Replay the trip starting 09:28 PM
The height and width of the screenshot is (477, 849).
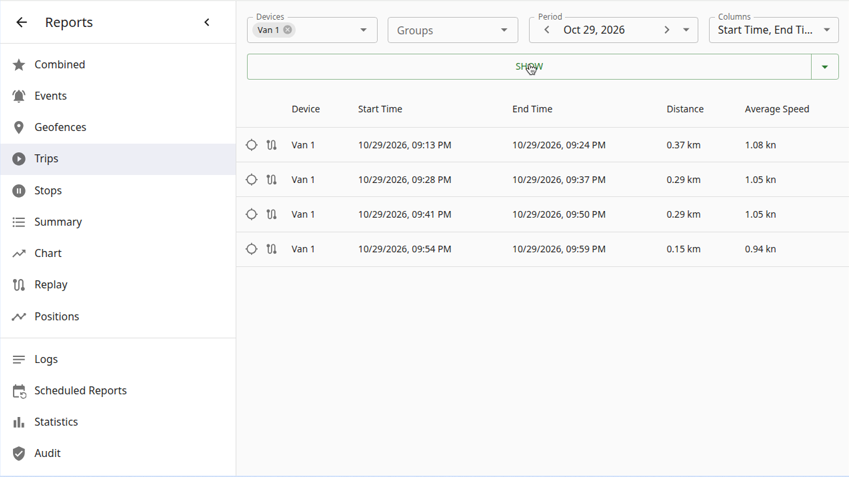click(272, 180)
